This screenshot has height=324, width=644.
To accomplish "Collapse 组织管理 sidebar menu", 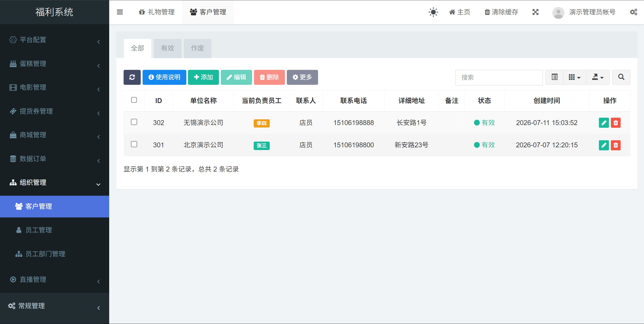I will pos(55,183).
